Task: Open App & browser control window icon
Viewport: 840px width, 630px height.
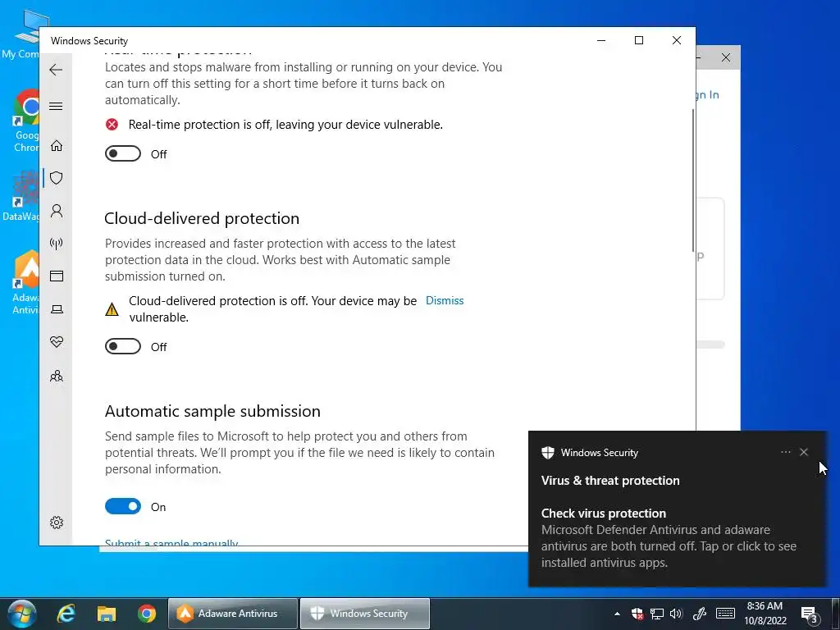Action: tap(57, 276)
